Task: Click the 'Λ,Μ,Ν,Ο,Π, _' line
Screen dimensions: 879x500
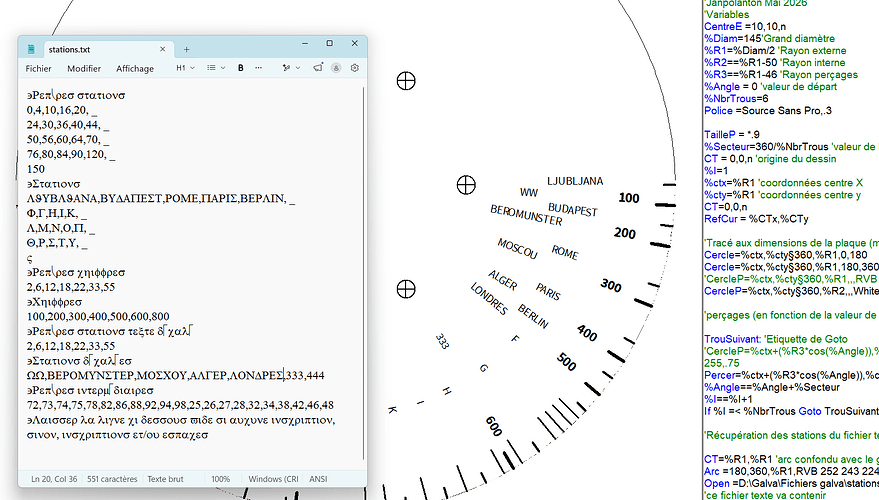Action: 61,228
